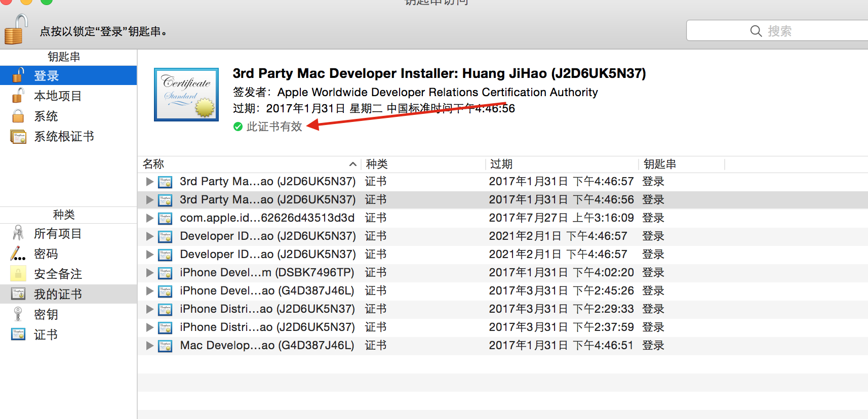Click the pencil icon beside 密码
The height and width of the screenshot is (419, 868).
click(18, 253)
